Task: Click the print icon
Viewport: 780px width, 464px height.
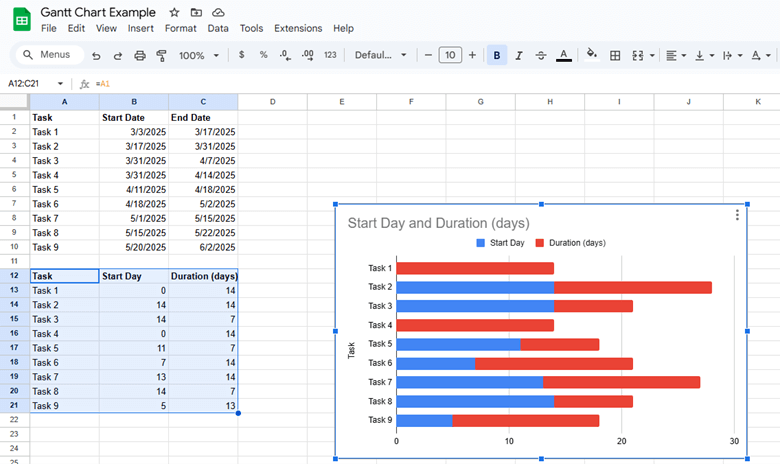Action: (140, 55)
